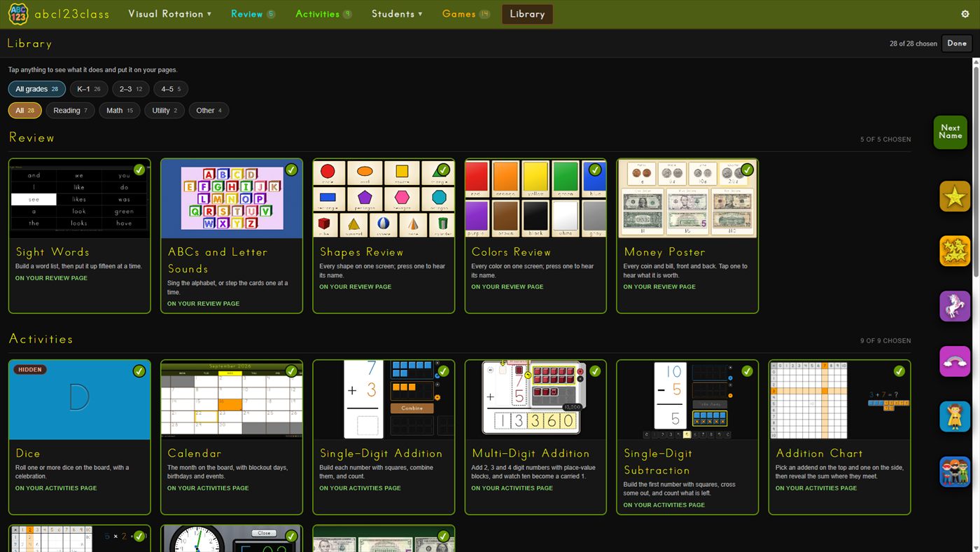Select the All subjects filter chip
Viewport: 980px width, 552px height.
click(x=25, y=110)
